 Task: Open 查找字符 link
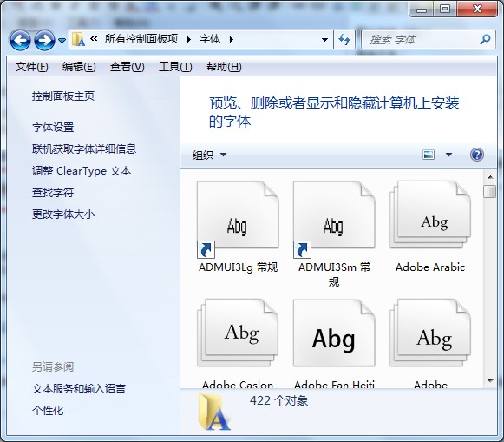[x=53, y=193]
